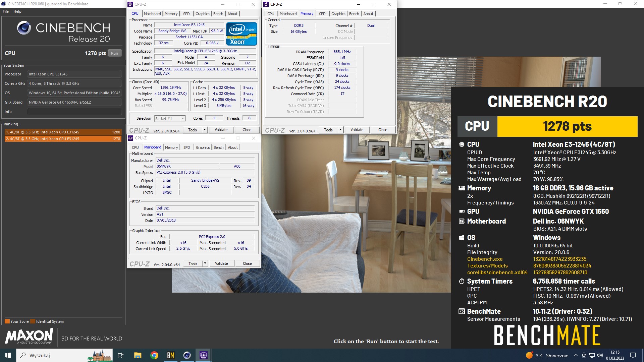
Task: Open the Cinebench File menu
Action: [6, 11]
